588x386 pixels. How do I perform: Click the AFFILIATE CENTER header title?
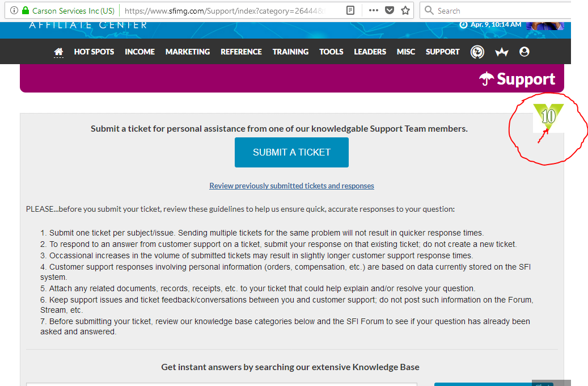(x=88, y=25)
